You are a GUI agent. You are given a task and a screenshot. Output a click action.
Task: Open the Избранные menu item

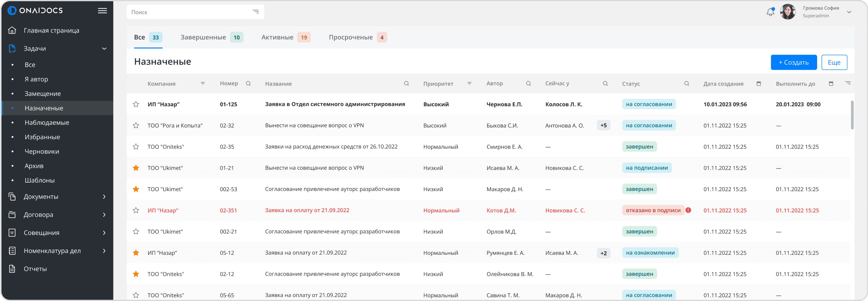coord(57,137)
